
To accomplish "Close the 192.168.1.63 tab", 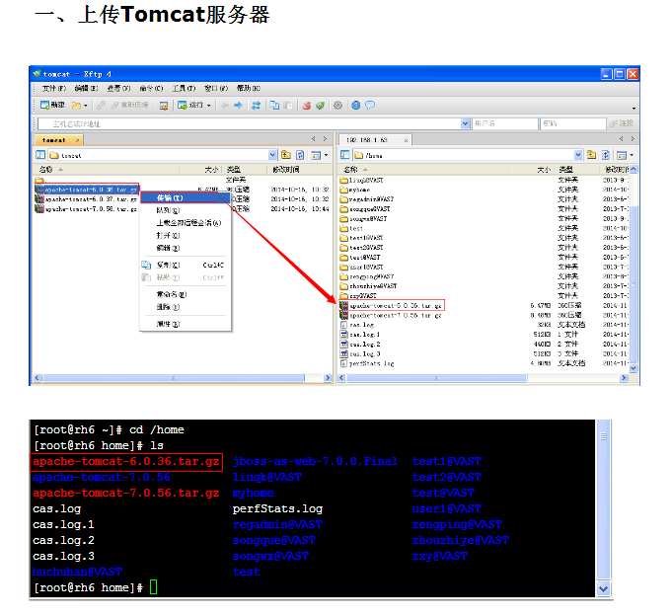I will (406, 140).
